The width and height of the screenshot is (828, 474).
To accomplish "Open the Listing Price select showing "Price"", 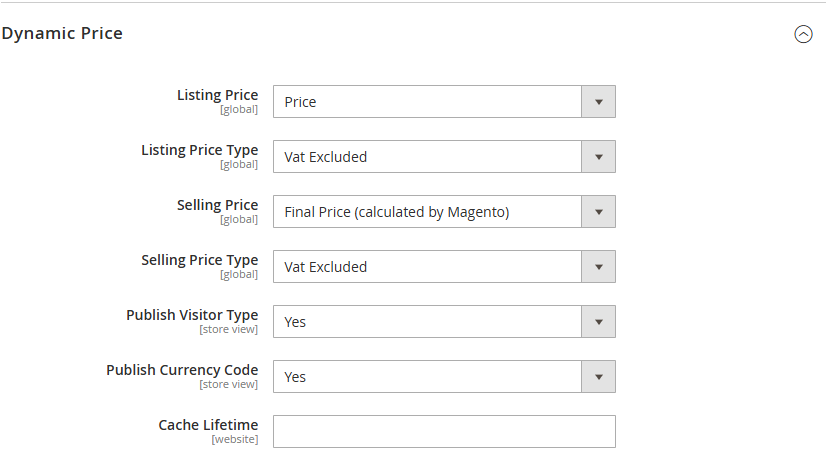I will coord(427,102).
